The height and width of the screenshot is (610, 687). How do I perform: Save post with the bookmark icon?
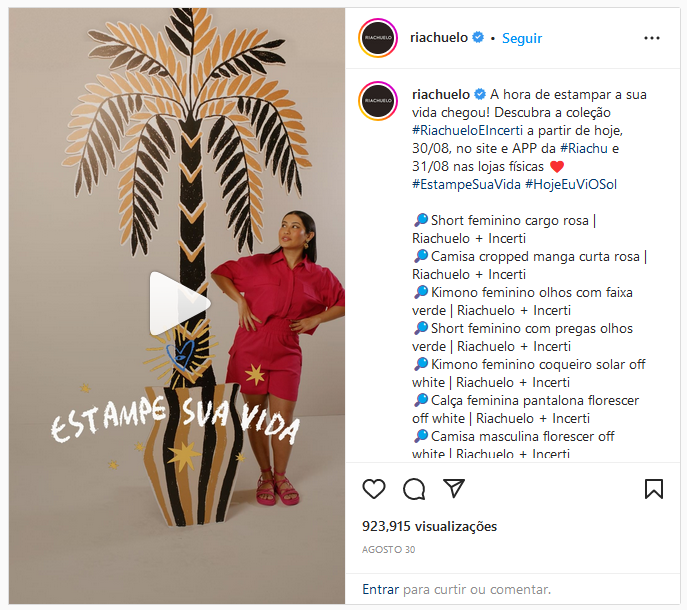click(654, 489)
